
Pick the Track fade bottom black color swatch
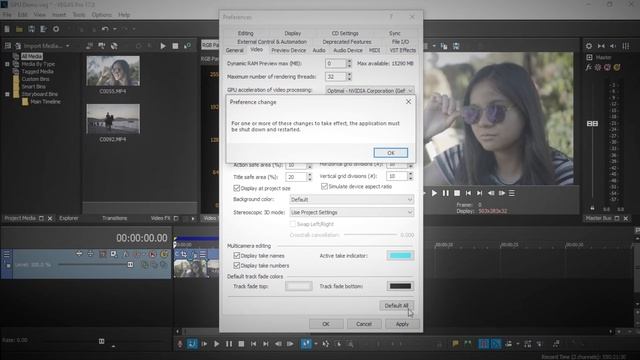[x=400, y=286]
